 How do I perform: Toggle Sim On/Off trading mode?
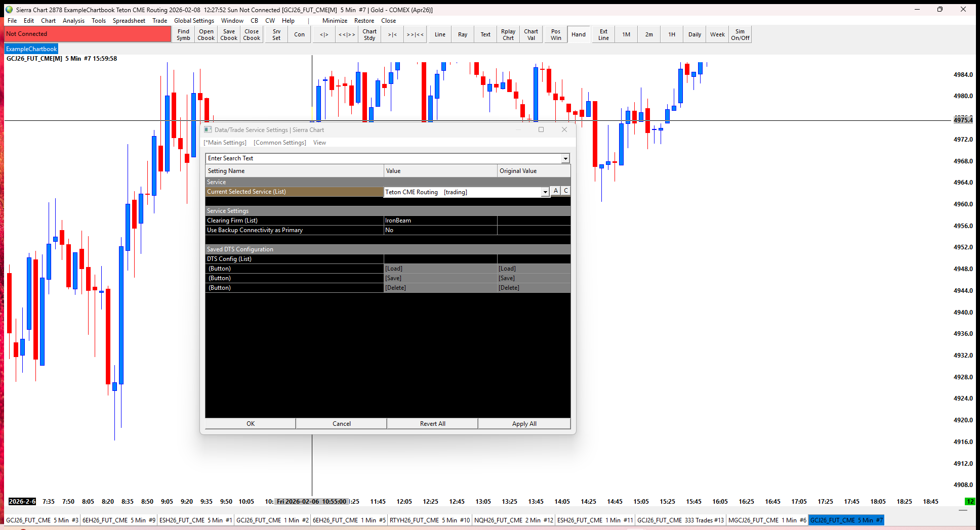(740, 34)
